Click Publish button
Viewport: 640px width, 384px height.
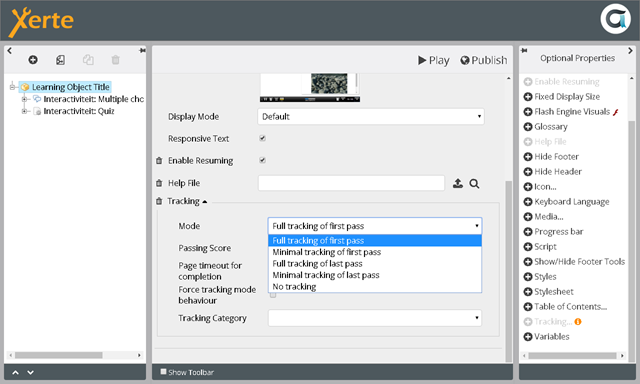point(484,60)
